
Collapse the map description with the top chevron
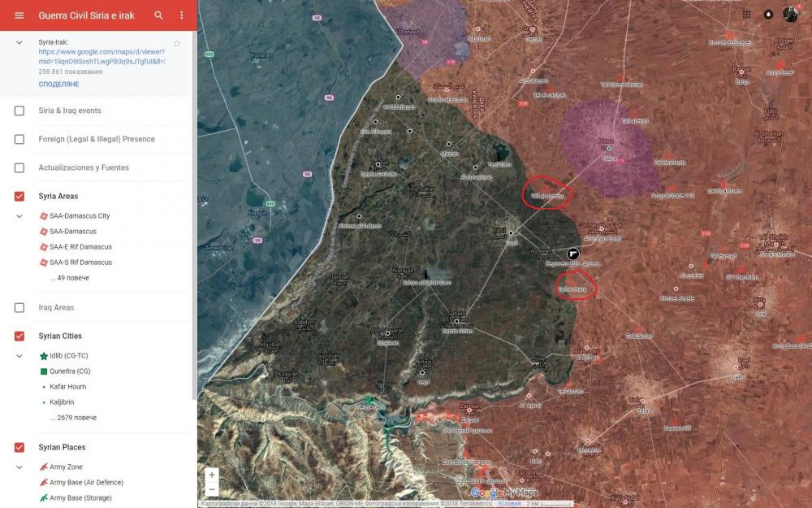point(19,42)
